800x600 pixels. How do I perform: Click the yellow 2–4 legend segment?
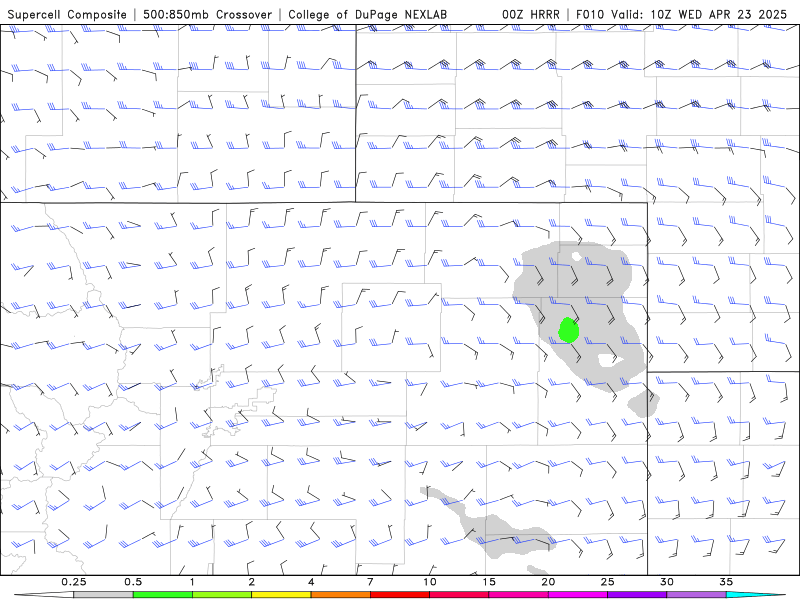[281, 595]
